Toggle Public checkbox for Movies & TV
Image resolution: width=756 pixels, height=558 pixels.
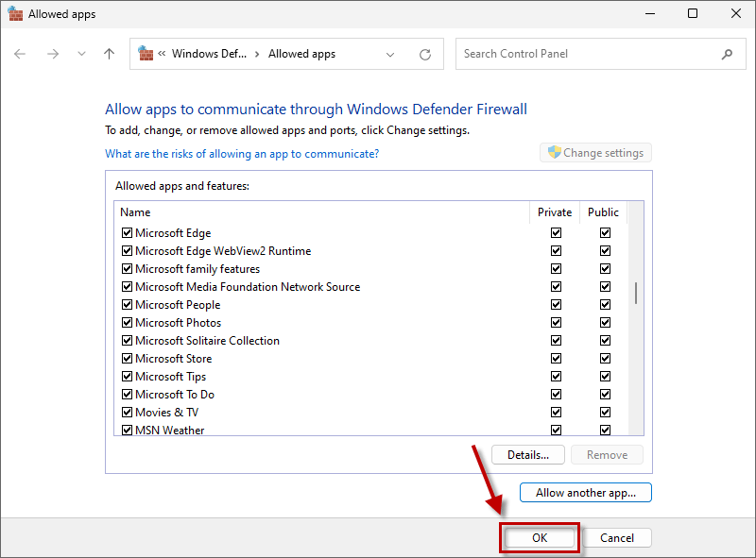click(605, 412)
